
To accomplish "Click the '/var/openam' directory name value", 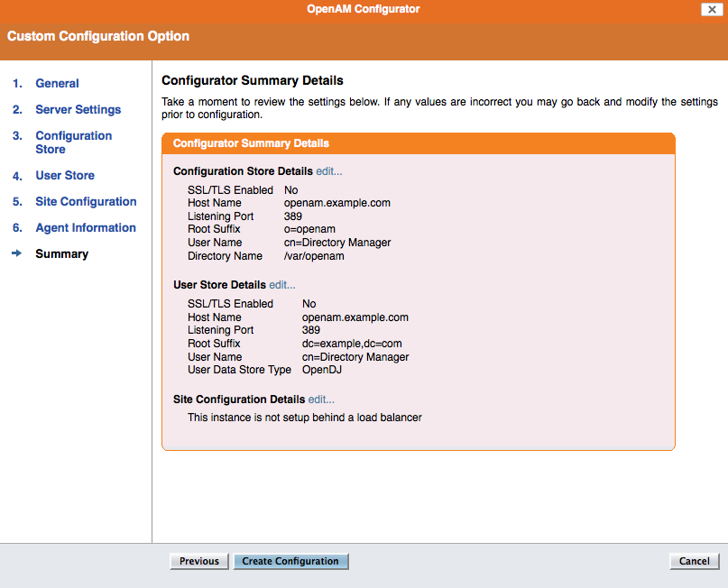I will [314, 256].
